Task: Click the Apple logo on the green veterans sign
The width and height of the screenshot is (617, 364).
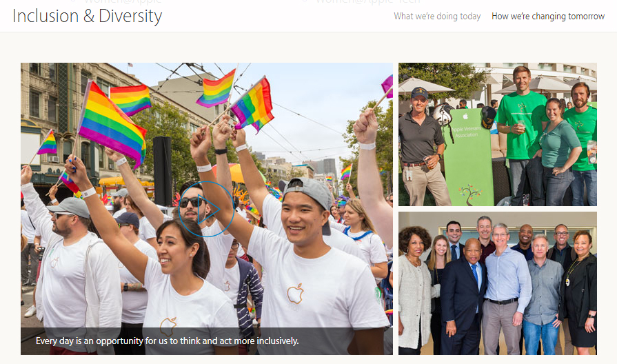Action: tap(466, 116)
